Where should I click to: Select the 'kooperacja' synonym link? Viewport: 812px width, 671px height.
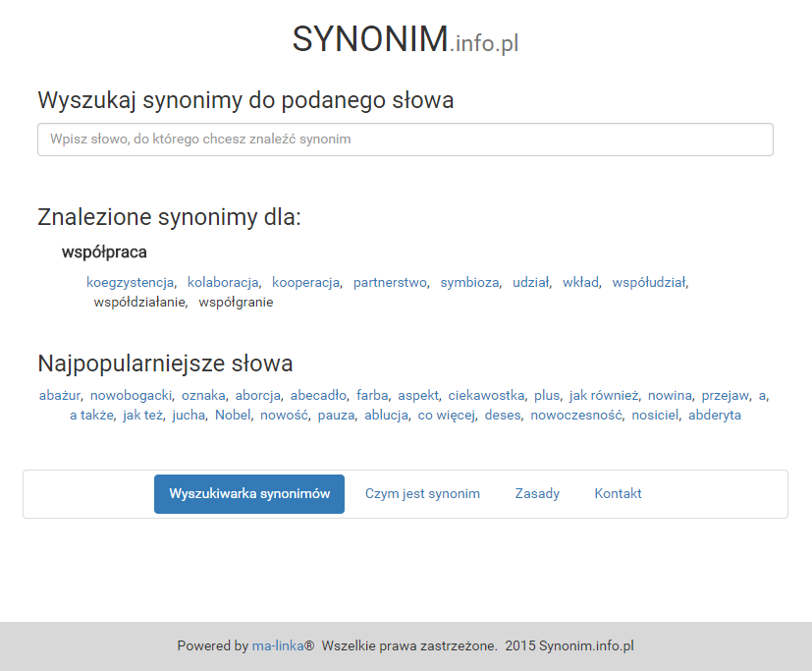point(305,283)
